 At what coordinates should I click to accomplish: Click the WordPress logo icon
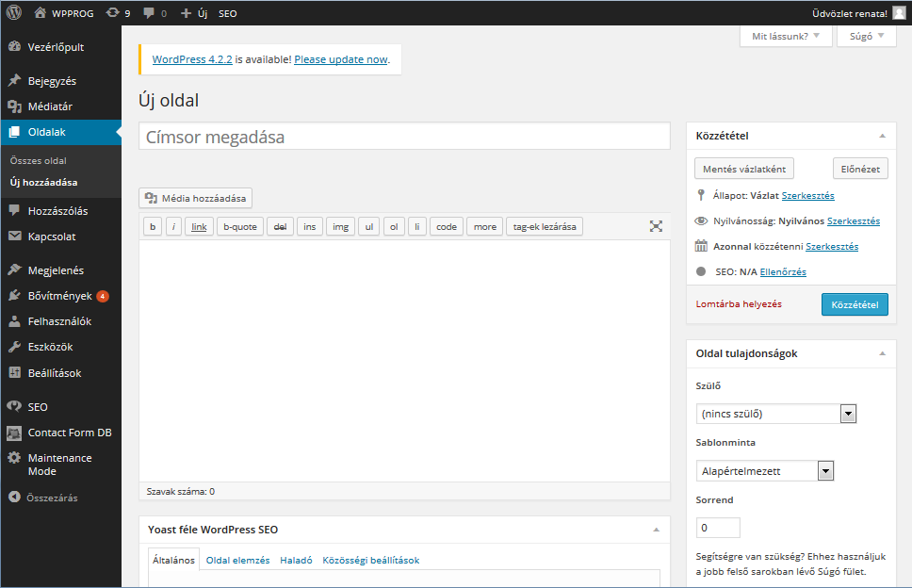(14, 13)
